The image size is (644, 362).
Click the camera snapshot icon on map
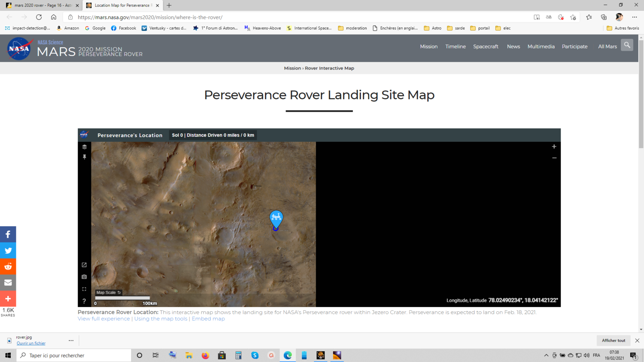[x=84, y=277]
